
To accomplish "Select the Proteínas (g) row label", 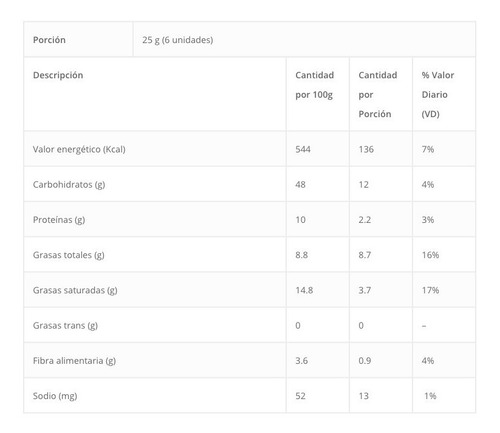I will tap(59, 220).
